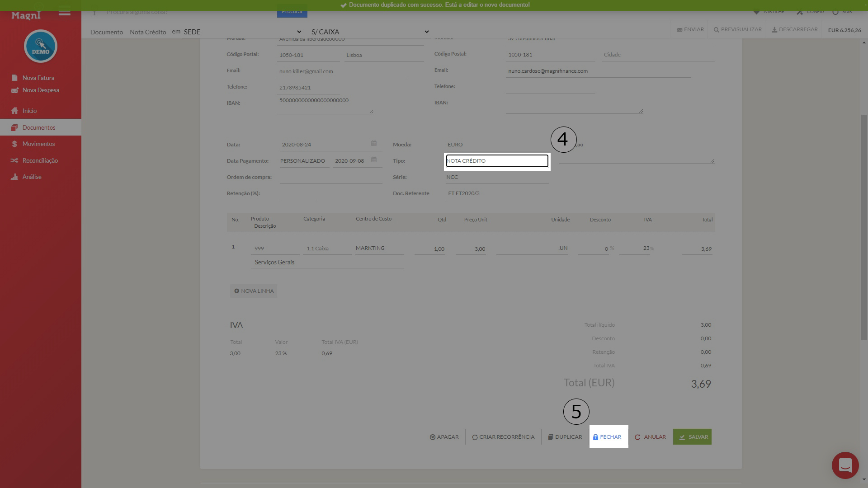Click the Série NCC field
This screenshot has height=488, width=868.
497,177
